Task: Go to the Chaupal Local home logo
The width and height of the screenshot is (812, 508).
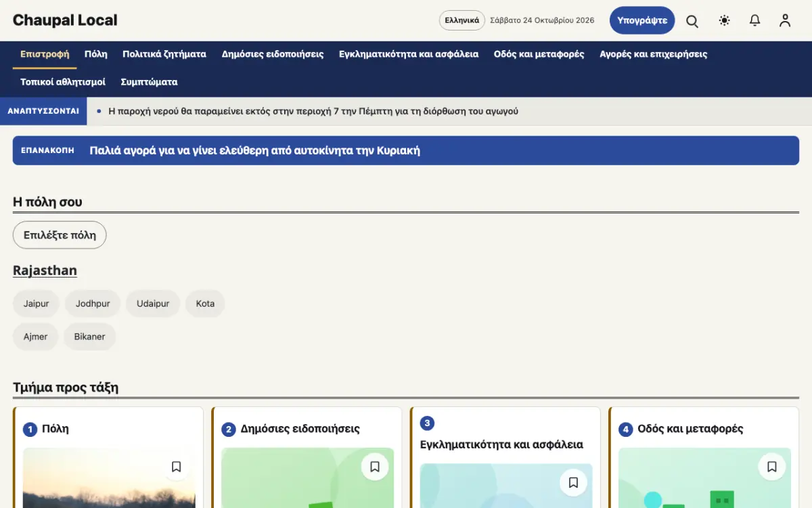Action: 65,20
